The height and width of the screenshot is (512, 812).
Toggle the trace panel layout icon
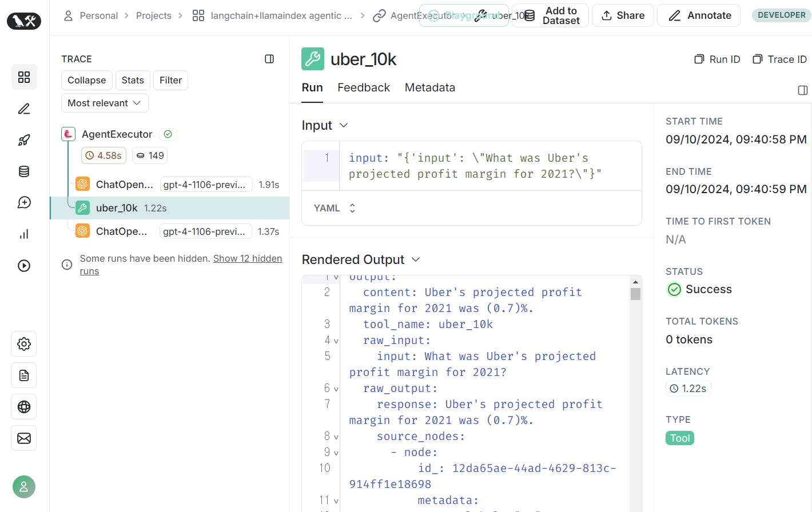coord(269,59)
